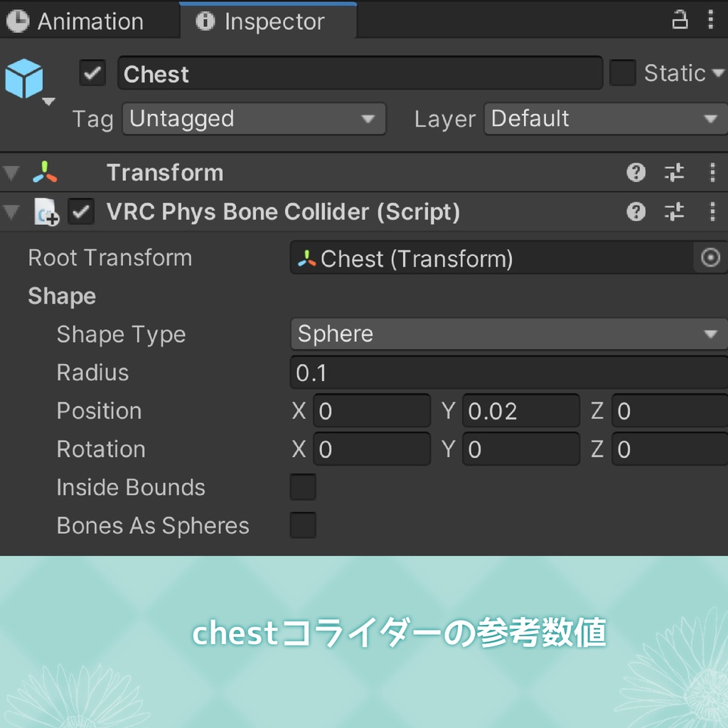
Task: Select the Inspector tab
Action: point(268,21)
